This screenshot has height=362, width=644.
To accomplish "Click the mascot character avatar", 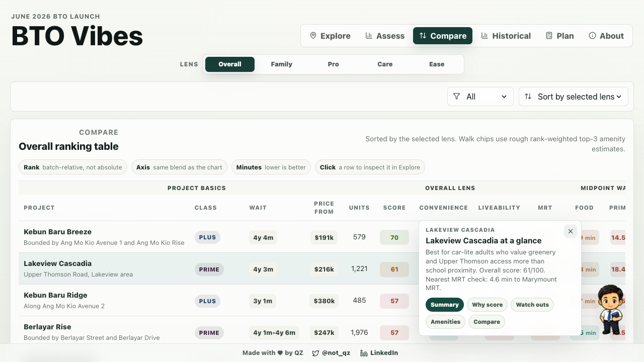I will pyautogui.click(x=611, y=310).
